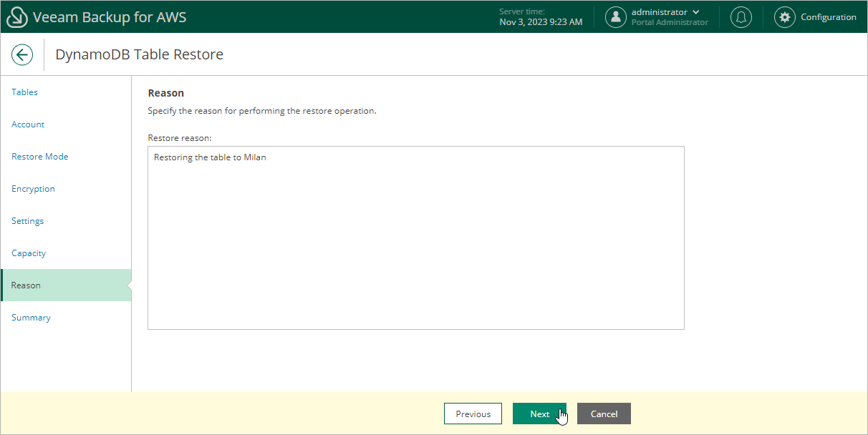Viewport: 868px width, 435px height.
Task: Click the administrator user avatar icon
Action: pyautogui.click(x=616, y=17)
